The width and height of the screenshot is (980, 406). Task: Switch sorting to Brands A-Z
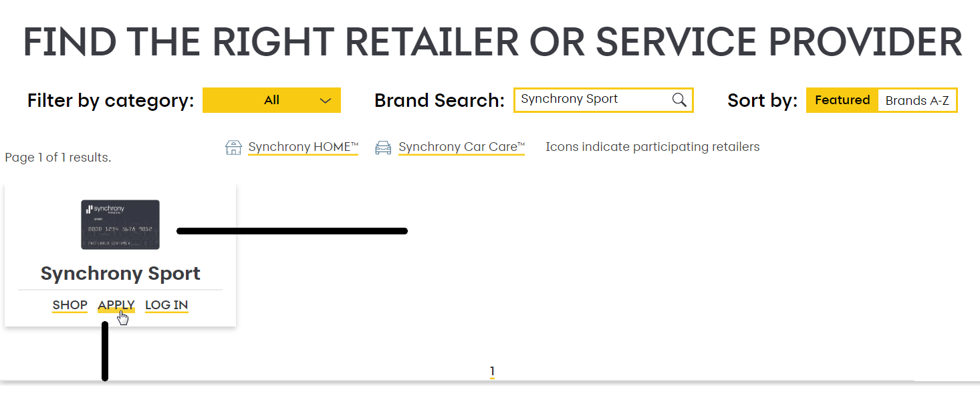click(916, 101)
